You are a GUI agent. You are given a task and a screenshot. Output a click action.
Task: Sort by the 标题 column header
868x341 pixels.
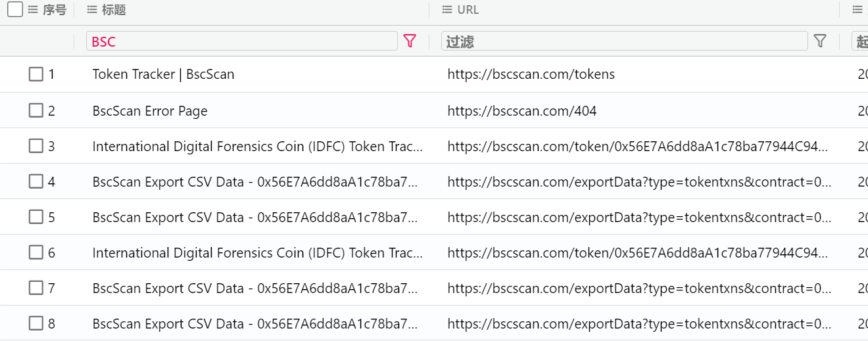[x=114, y=10]
